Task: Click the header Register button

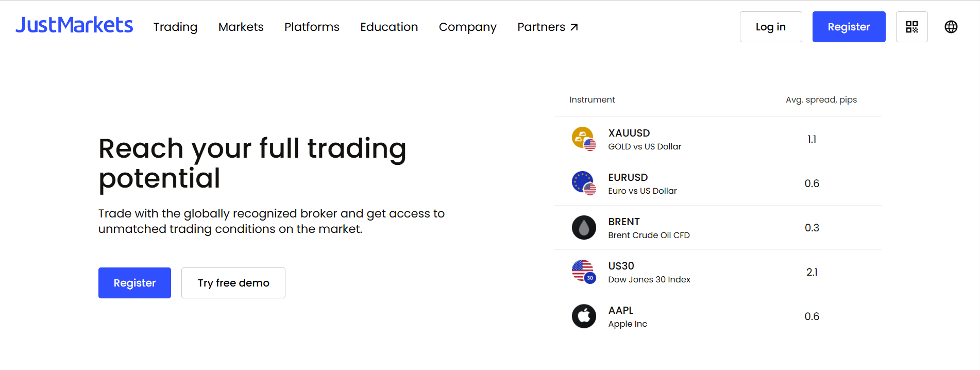Action: pos(849,27)
